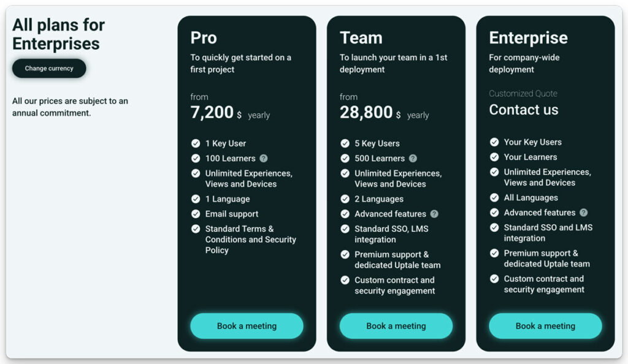Click checkmark next to Standard Terms & Conditions
This screenshot has height=364, width=628.
(x=196, y=229)
